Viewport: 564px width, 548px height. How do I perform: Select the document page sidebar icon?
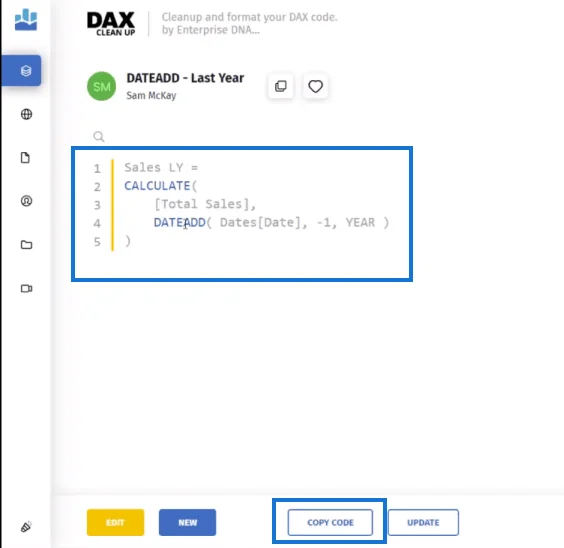click(25, 157)
